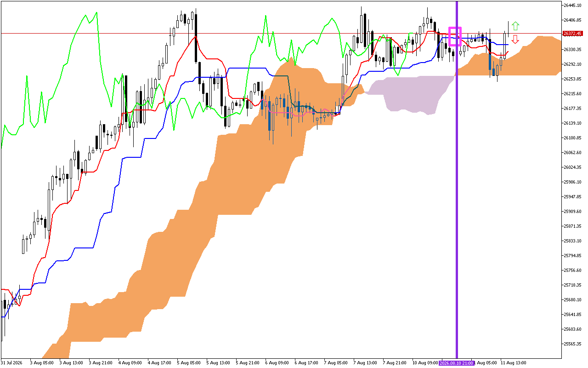Click the 25947.85 price axis label
The height and width of the screenshot is (368, 588).
tap(573, 197)
